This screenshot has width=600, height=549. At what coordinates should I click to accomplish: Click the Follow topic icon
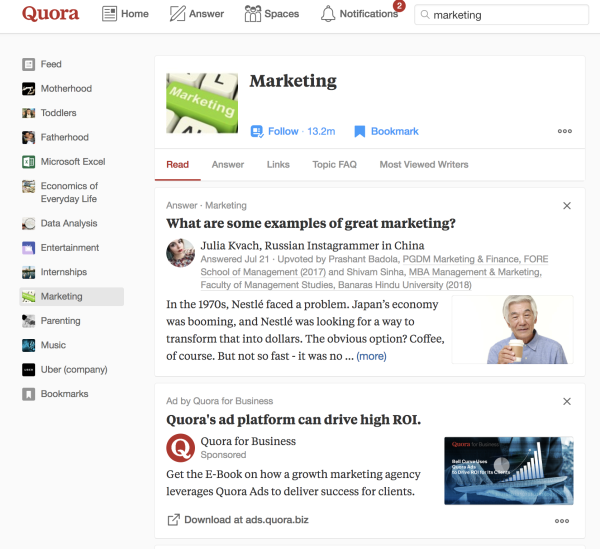[257, 131]
